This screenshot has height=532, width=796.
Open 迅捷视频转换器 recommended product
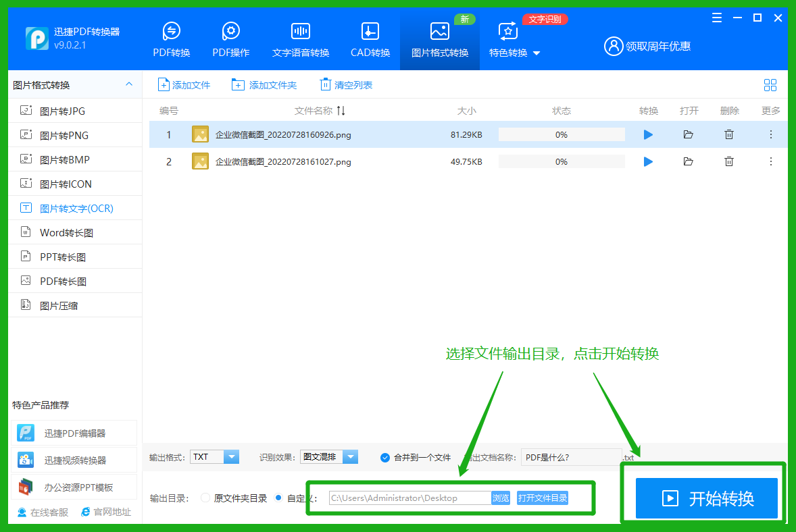point(74,460)
